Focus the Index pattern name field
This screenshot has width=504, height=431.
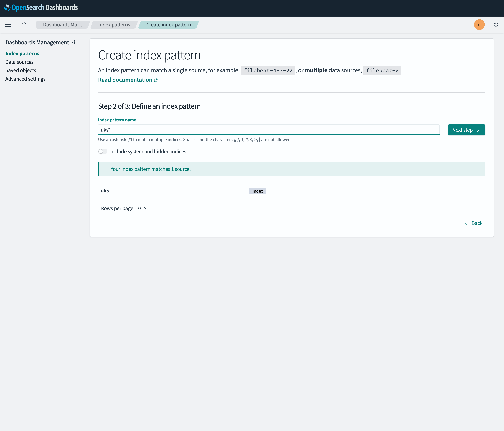269,130
